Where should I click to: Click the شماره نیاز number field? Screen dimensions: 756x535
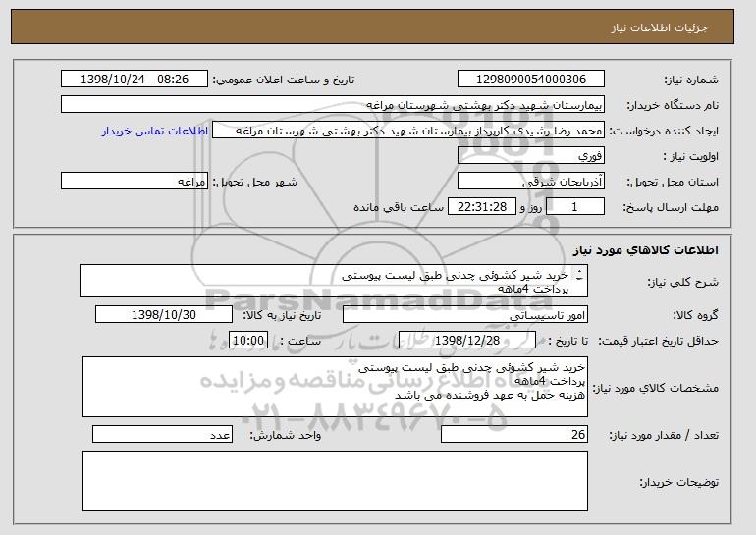pos(531,80)
